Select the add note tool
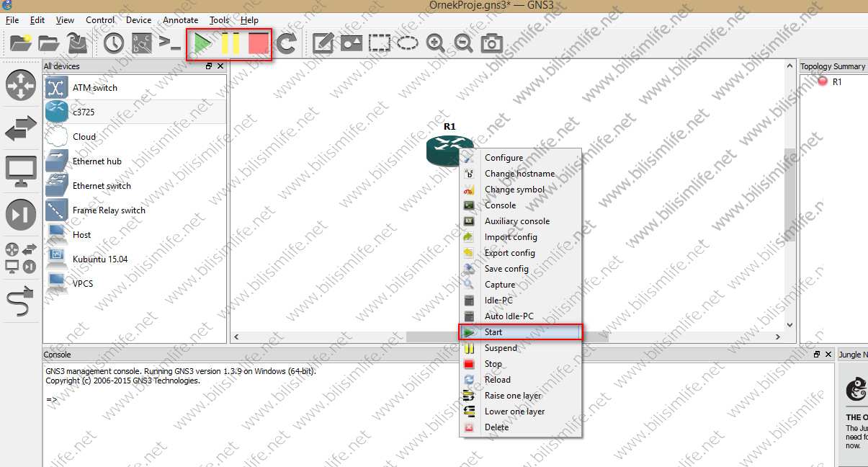The image size is (868, 467). pos(323,43)
